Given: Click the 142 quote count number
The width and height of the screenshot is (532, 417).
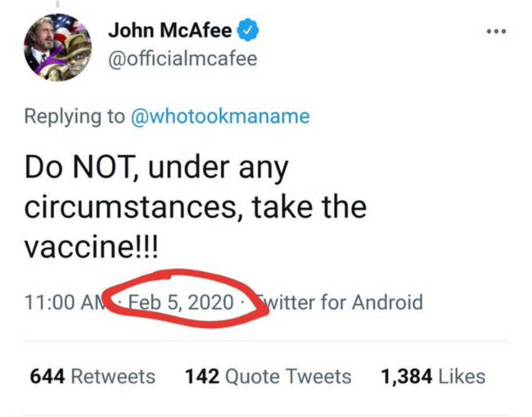Looking at the screenshot, I should point(201,376).
